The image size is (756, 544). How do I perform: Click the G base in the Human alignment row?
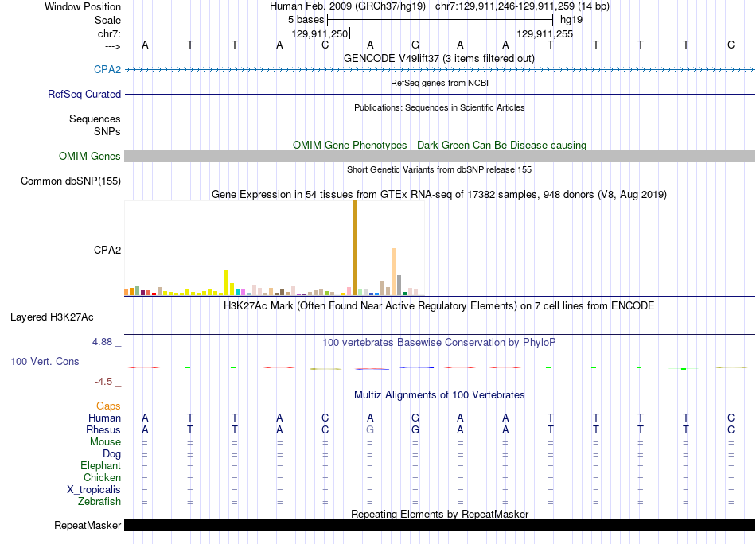pos(415,418)
